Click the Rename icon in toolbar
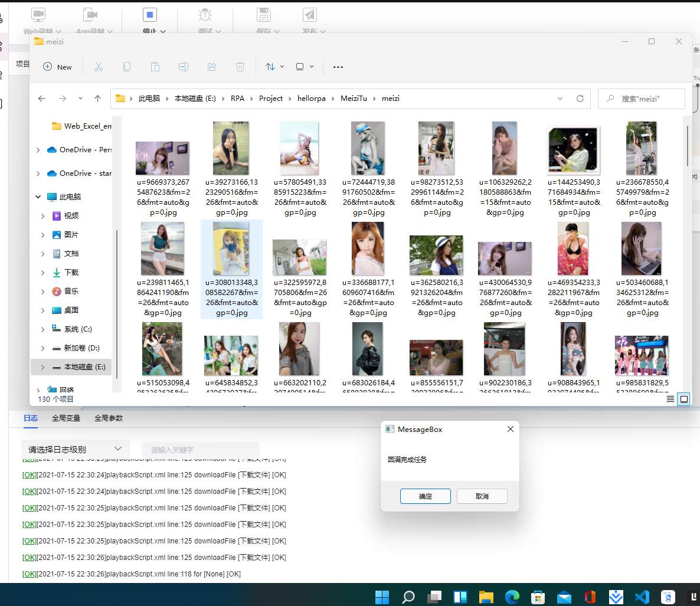Viewport: 700px width, 606px height. [184, 67]
